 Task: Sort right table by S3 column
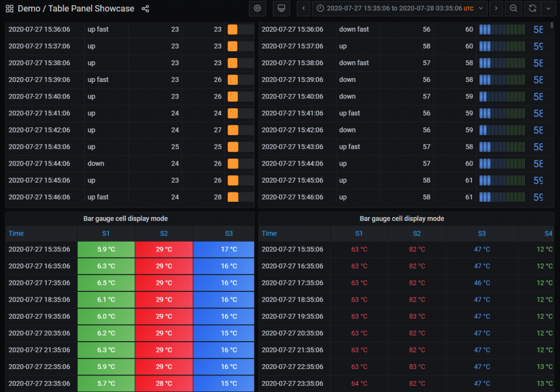[x=482, y=233]
